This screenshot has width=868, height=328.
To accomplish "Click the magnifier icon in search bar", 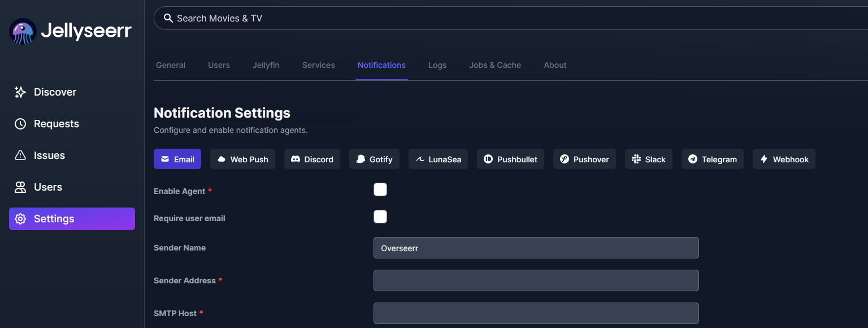I will [168, 18].
